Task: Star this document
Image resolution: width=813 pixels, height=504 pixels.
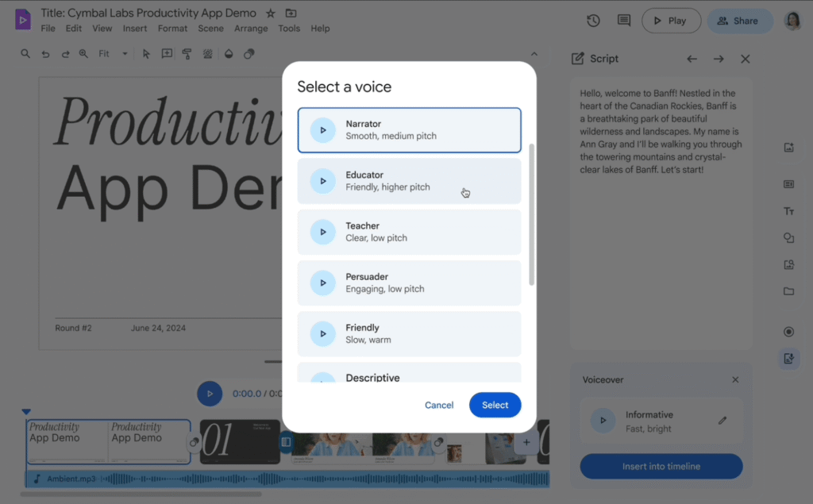Action: click(270, 13)
